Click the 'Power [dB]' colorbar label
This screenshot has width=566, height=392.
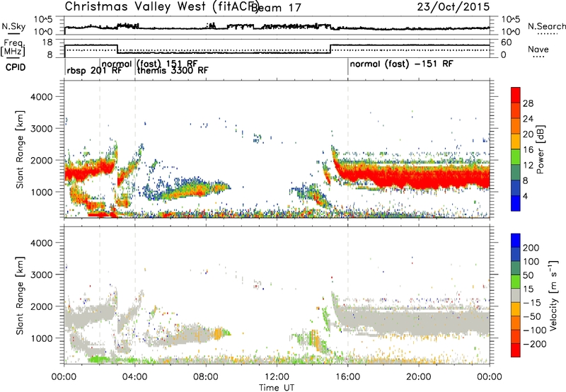[540, 149]
